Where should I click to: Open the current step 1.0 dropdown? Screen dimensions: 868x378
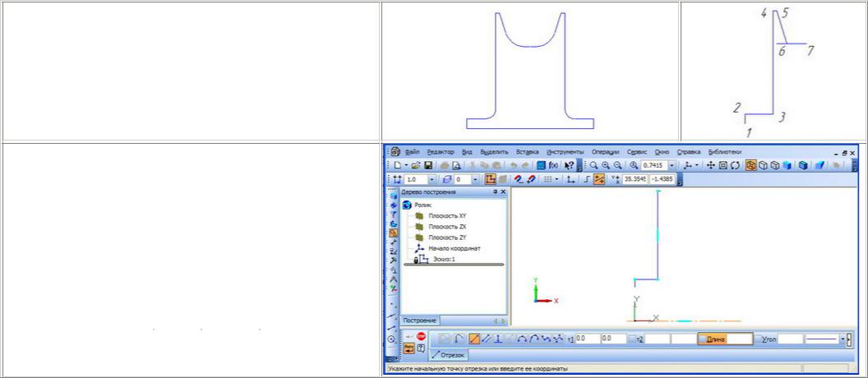(432, 179)
